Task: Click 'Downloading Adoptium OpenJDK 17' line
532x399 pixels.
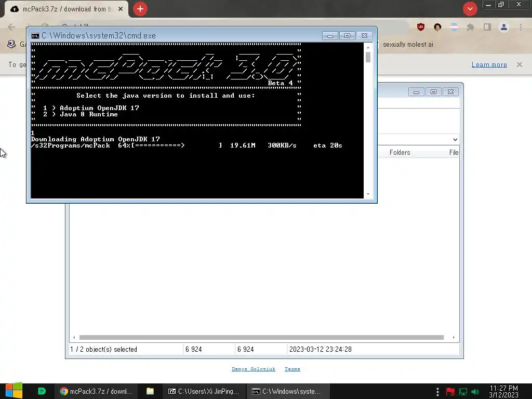Action: tap(96, 139)
